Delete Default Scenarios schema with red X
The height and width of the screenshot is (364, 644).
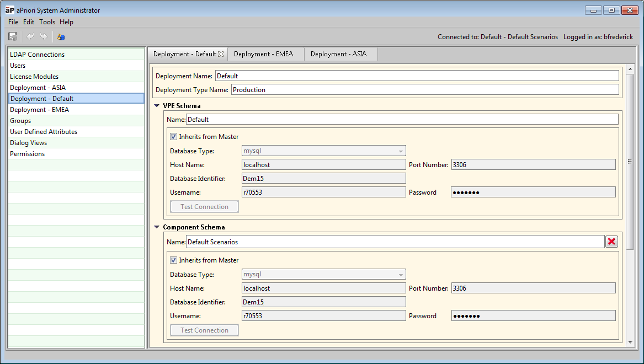coord(611,242)
